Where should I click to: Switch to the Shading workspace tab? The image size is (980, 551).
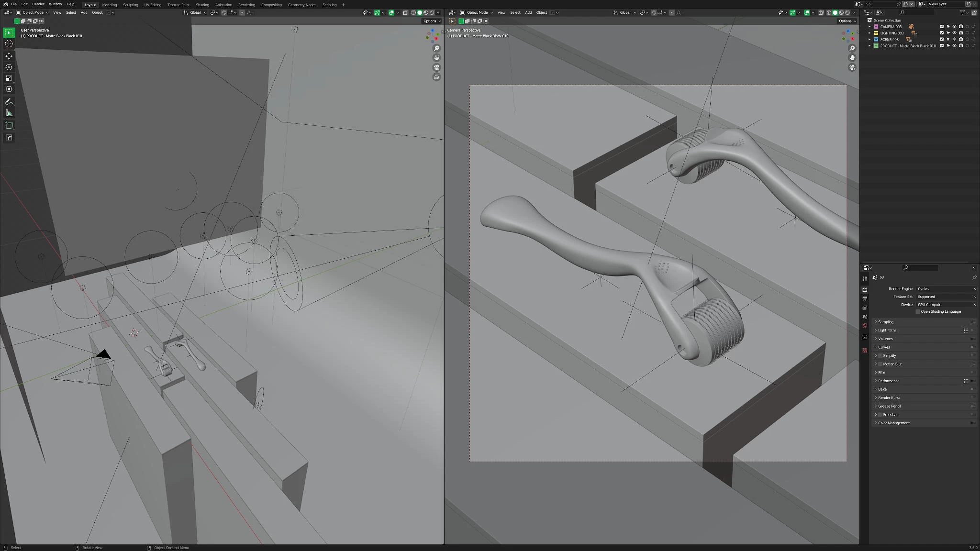pos(202,5)
